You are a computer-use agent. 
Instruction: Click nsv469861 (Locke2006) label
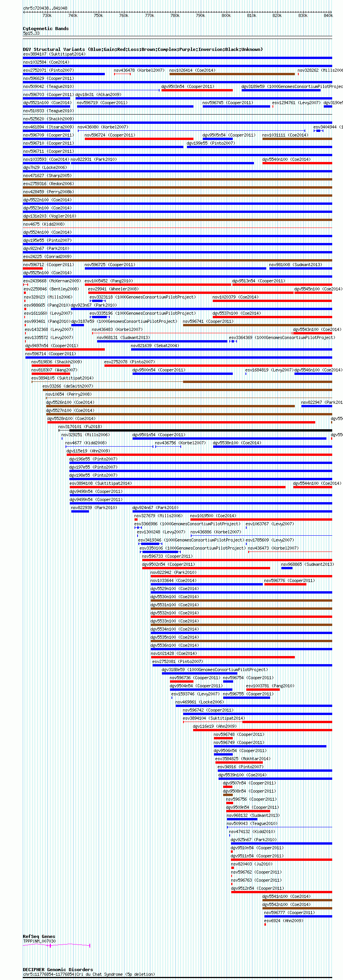pyautogui.click(x=200, y=702)
